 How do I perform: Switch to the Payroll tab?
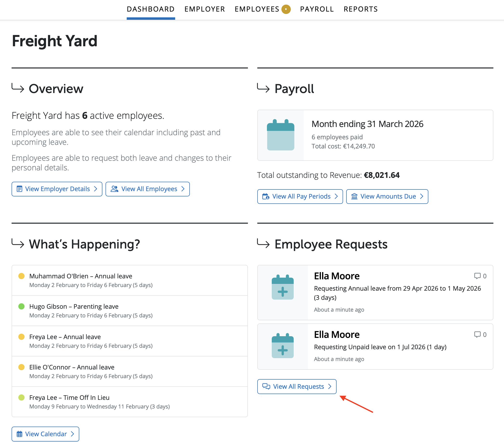coord(317,9)
